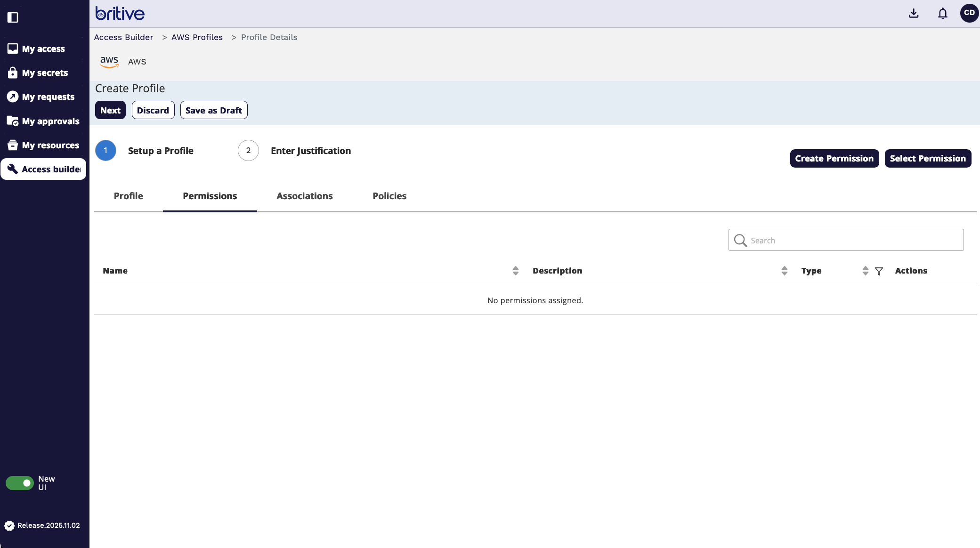Switch to the Associations tab
Screen dimensions: 980x548
[305, 196]
